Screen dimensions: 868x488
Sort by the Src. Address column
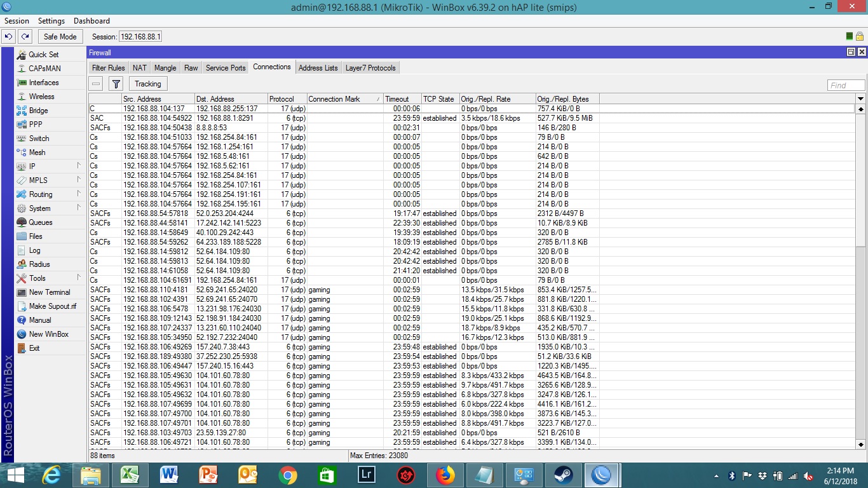coord(158,99)
